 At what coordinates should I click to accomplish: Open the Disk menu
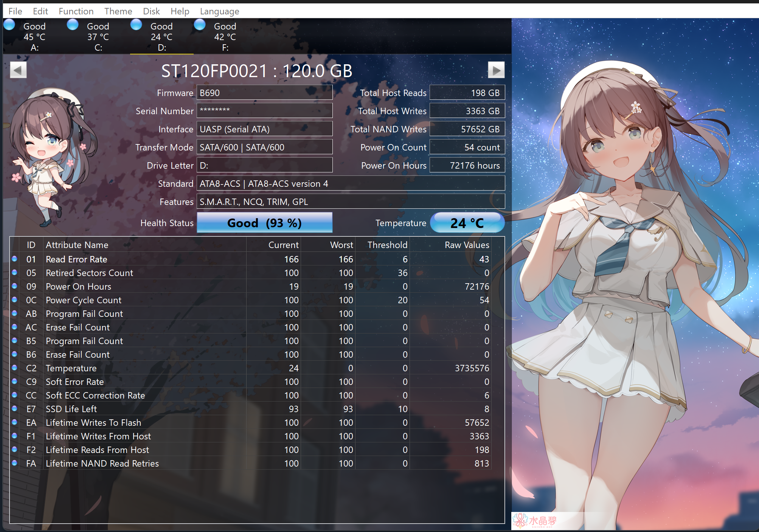(151, 11)
